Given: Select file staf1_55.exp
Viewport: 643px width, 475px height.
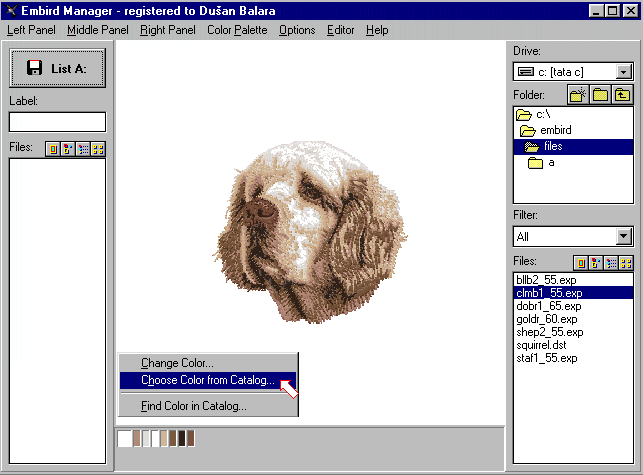Looking at the screenshot, I should coord(573,359).
